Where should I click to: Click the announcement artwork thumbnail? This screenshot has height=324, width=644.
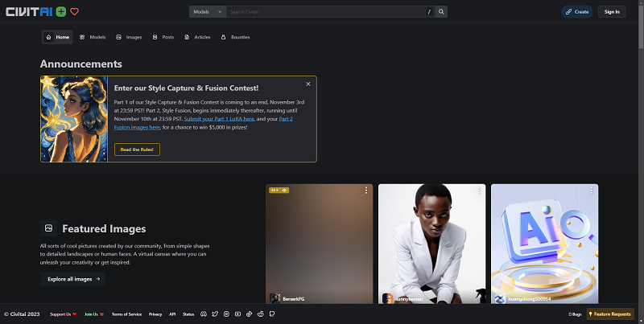click(x=74, y=119)
